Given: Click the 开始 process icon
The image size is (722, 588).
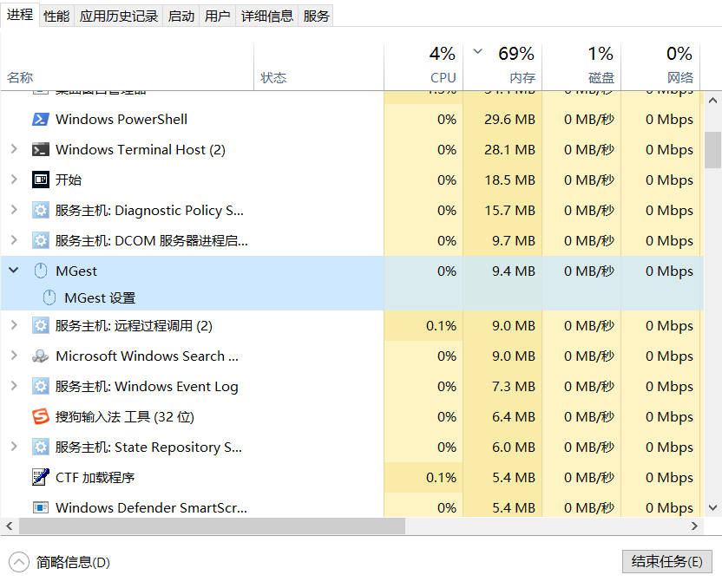Looking at the screenshot, I should (41, 180).
